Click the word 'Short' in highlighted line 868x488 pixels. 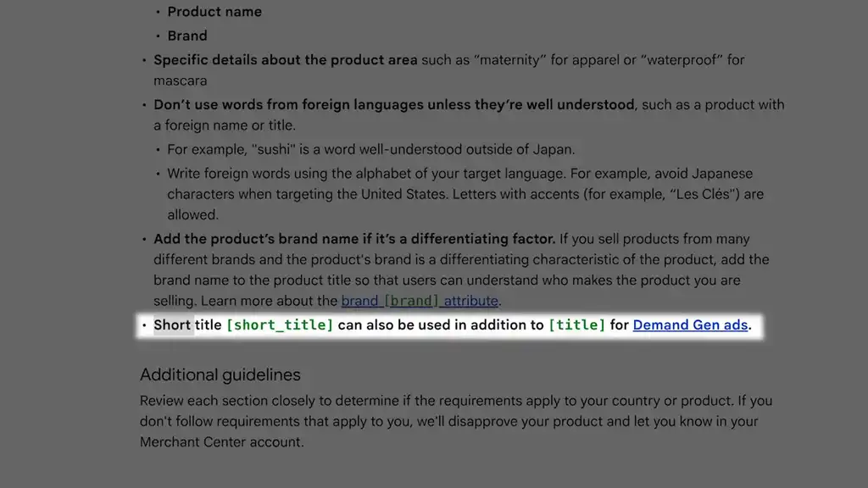171,324
